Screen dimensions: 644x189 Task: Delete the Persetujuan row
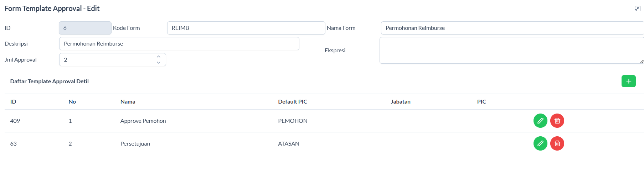pyautogui.click(x=557, y=143)
